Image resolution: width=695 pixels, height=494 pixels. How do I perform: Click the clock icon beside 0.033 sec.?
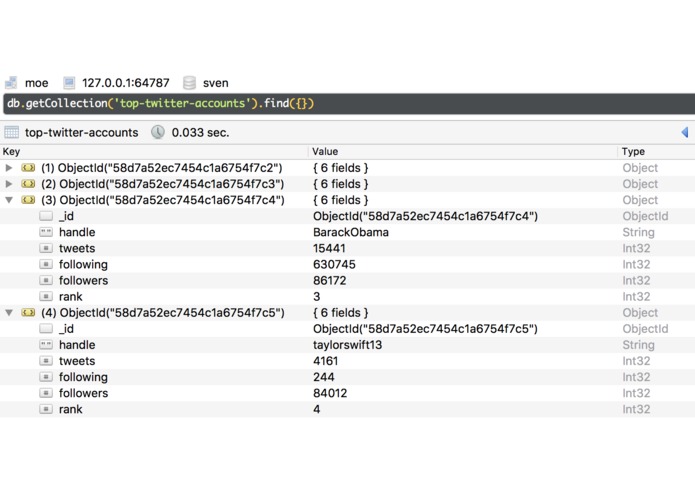158,132
